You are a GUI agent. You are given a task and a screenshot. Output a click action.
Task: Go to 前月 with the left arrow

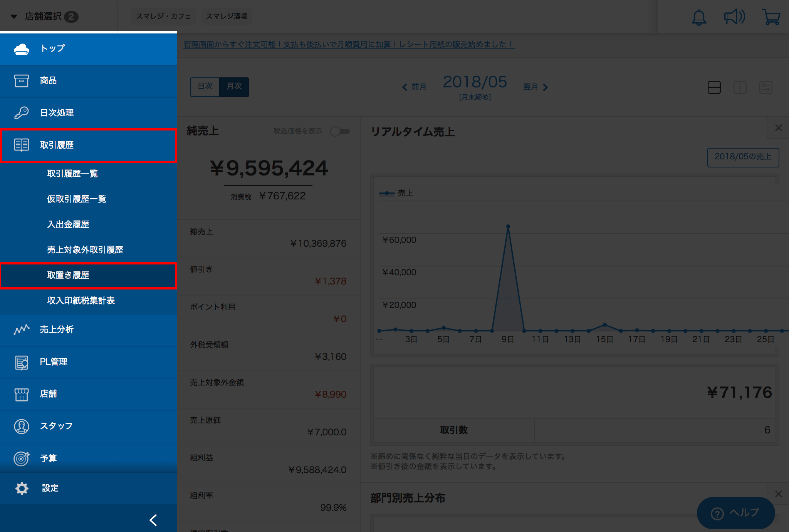pos(414,87)
